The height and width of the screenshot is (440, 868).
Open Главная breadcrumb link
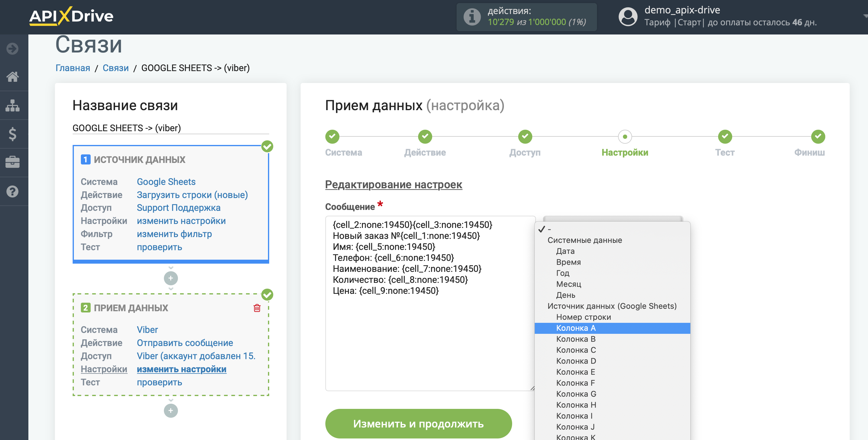[73, 68]
